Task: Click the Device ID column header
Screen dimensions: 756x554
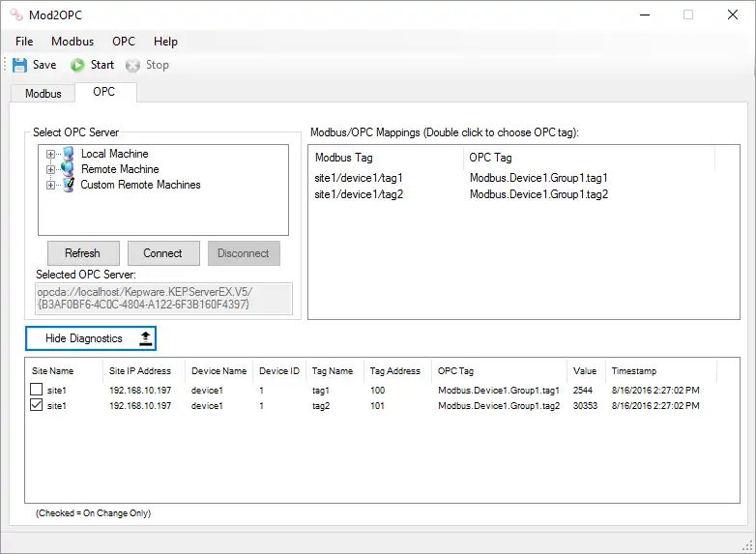Action: coord(279,371)
